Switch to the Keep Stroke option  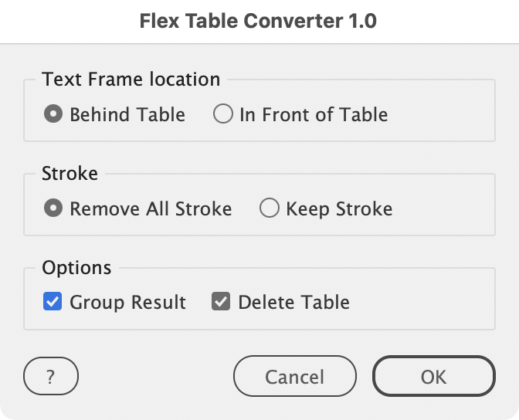(269, 208)
